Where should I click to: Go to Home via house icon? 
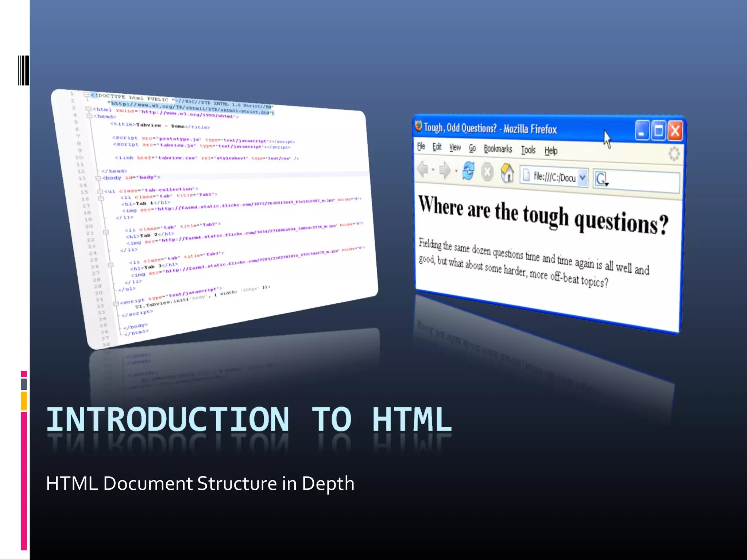pyautogui.click(x=507, y=173)
